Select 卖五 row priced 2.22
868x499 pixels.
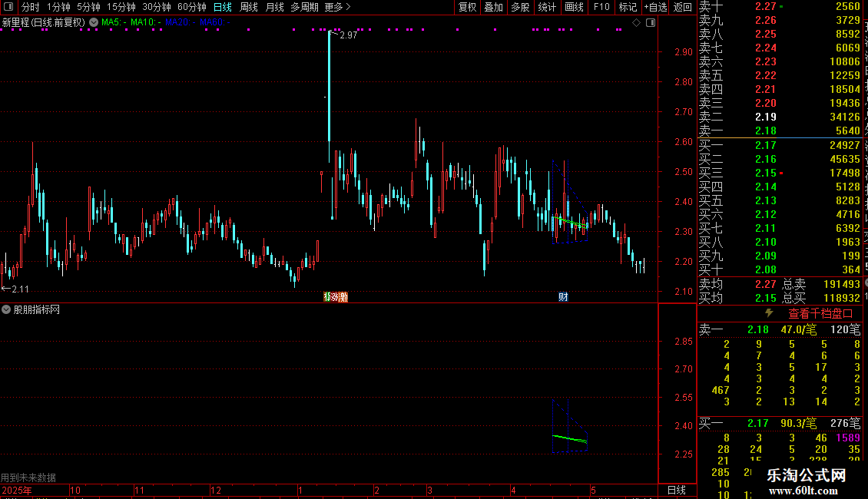[x=780, y=75]
